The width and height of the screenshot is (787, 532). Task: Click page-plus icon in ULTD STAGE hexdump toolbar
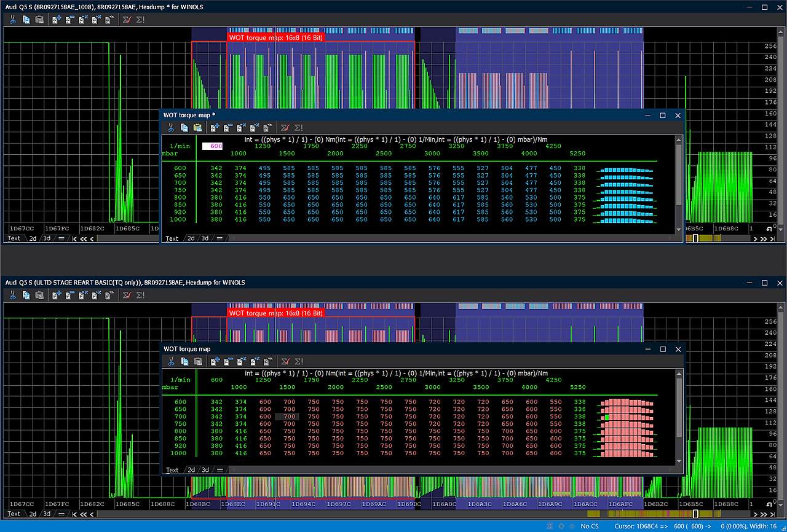point(57,295)
